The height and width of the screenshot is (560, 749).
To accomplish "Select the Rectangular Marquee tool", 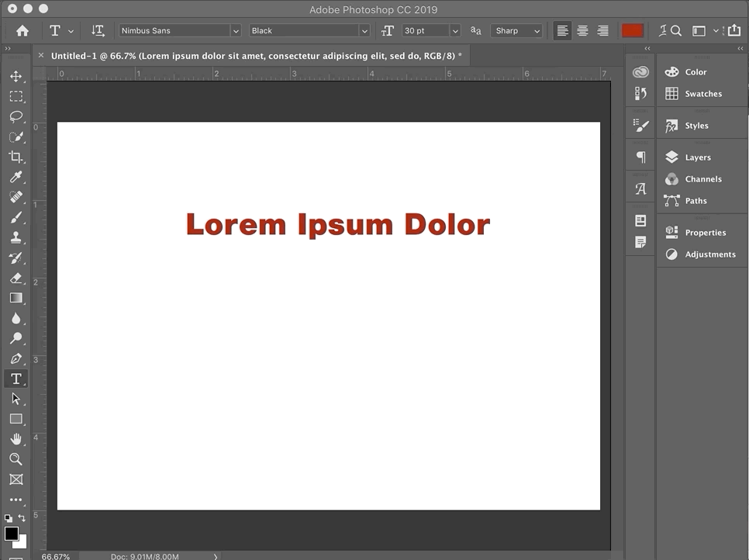I will [16, 96].
